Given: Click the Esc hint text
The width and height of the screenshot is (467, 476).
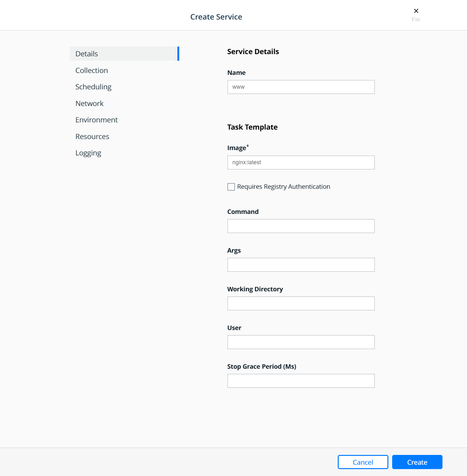Looking at the screenshot, I should point(416,19).
